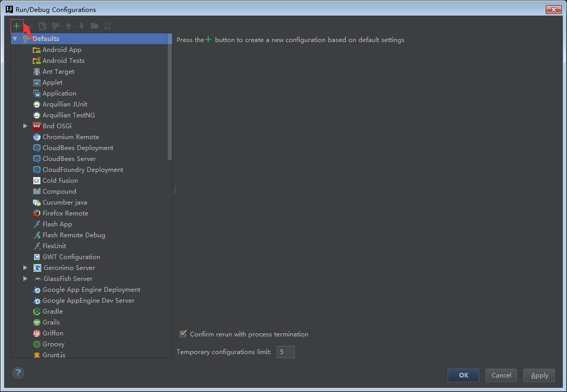
Task: Click the Arquillian TestNG alien icon
Action: point(36,115)
